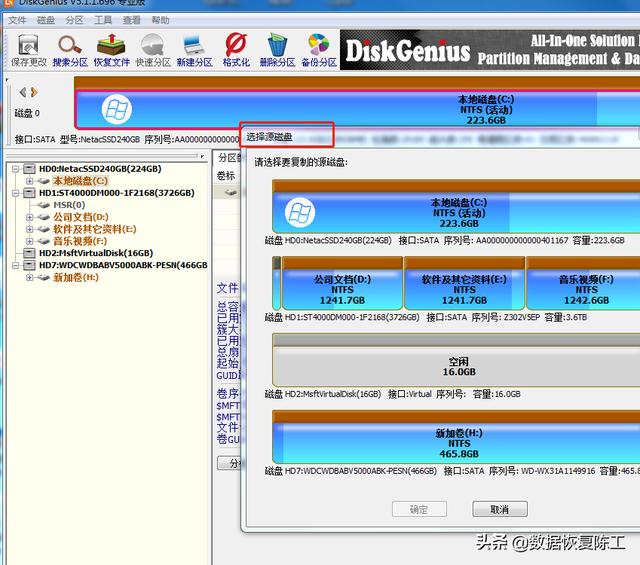Screen dimensions: 640x565
Task: Select HD0 本地磁盘(C:) 223.6GB as source disk
Action: click(x=456, y=207)
